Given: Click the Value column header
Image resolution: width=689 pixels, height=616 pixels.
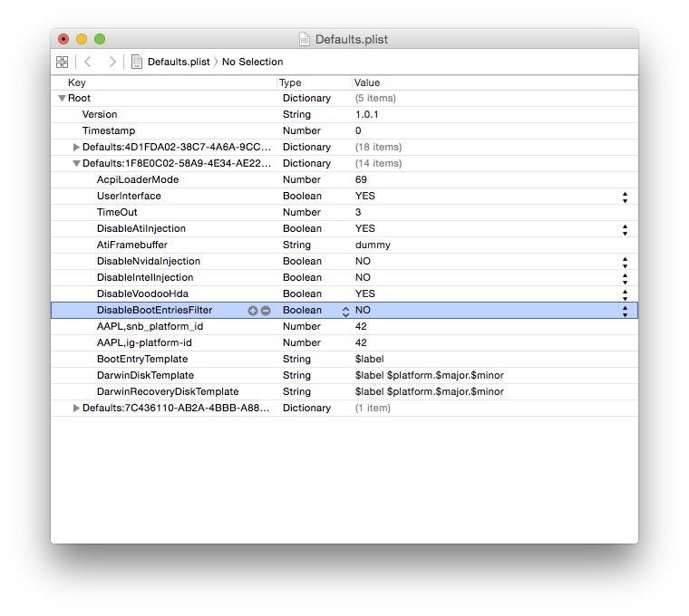Looking at the screenshot, I should [x=367, y=82].
